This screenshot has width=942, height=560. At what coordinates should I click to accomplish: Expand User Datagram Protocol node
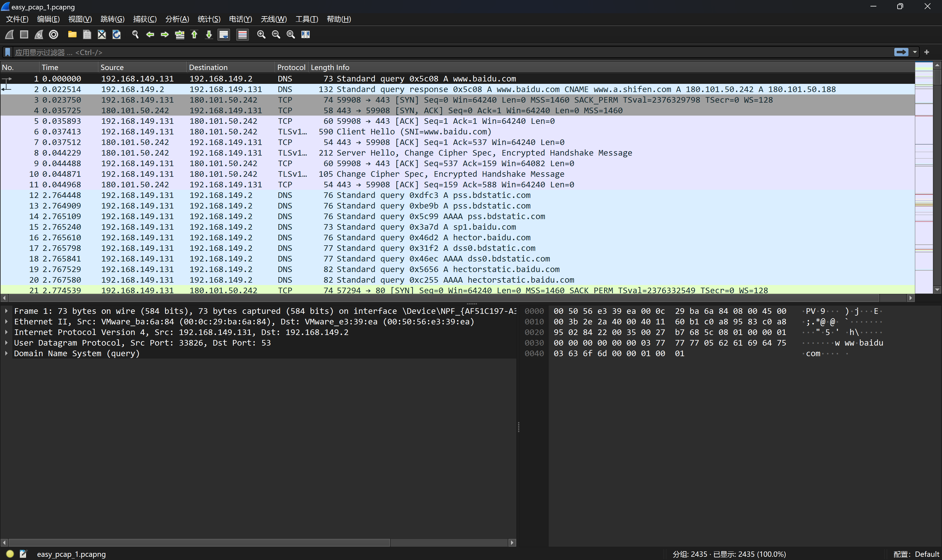[x=6, y=343]
